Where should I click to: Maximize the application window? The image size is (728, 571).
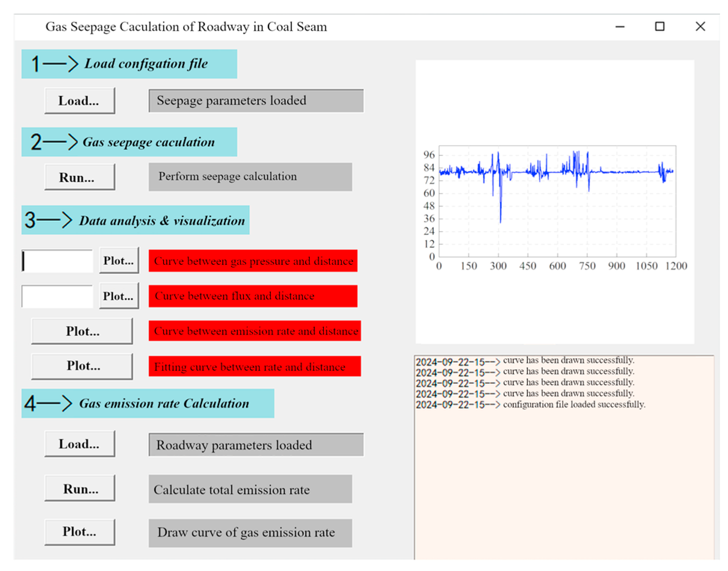(x=659, y=27)
